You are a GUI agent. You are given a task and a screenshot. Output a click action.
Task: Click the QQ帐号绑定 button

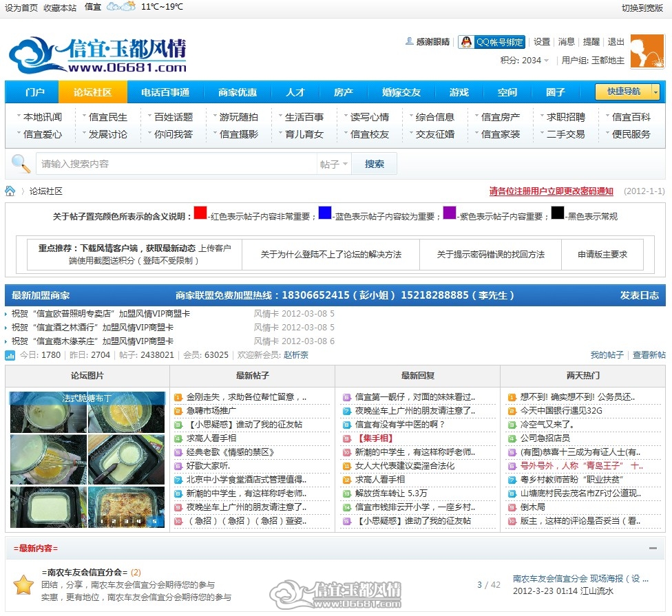[x=492, y=42]
